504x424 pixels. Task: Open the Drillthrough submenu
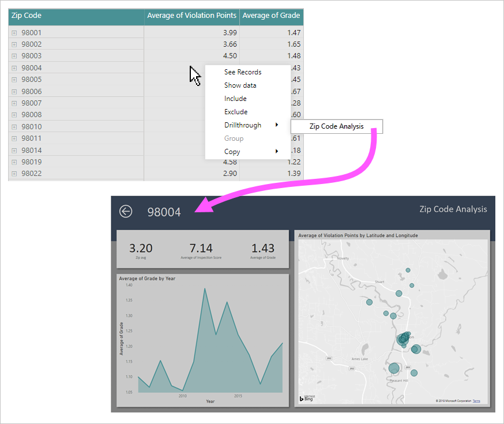pos(243,125)
